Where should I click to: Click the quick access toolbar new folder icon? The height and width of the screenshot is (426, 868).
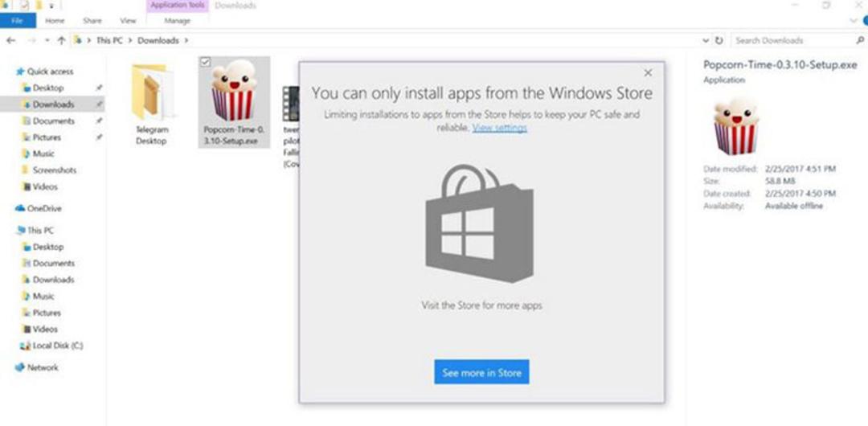(39, 5)
